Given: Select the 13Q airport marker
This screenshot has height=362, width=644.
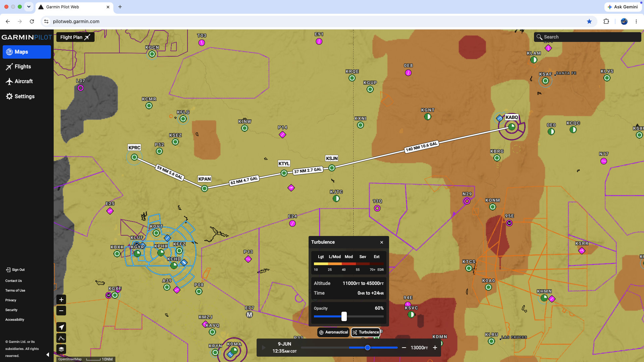Looking at the screenshot, I should (x=377, y=208).
